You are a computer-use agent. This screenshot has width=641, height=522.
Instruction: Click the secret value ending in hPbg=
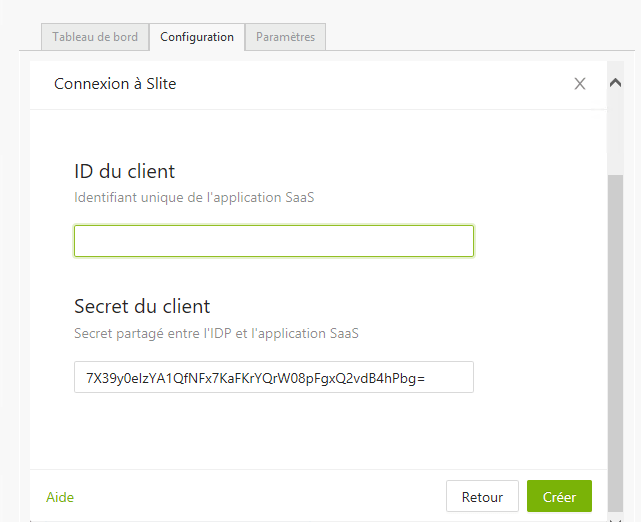(x=256, y=379)
